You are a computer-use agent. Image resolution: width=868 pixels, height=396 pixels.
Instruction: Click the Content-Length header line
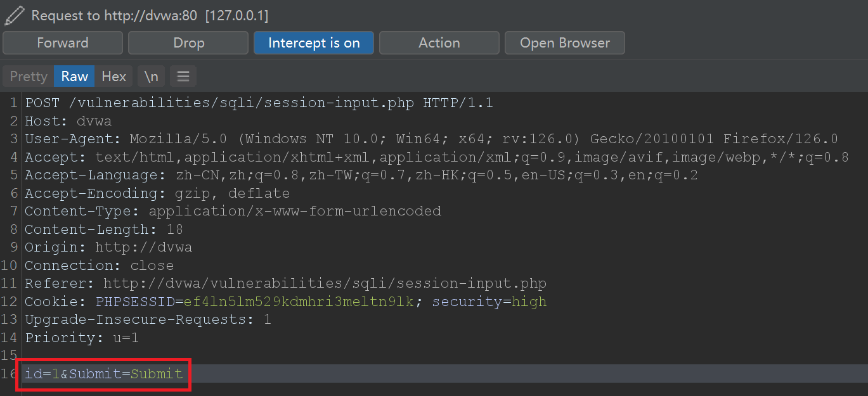[x=104, y=229]
